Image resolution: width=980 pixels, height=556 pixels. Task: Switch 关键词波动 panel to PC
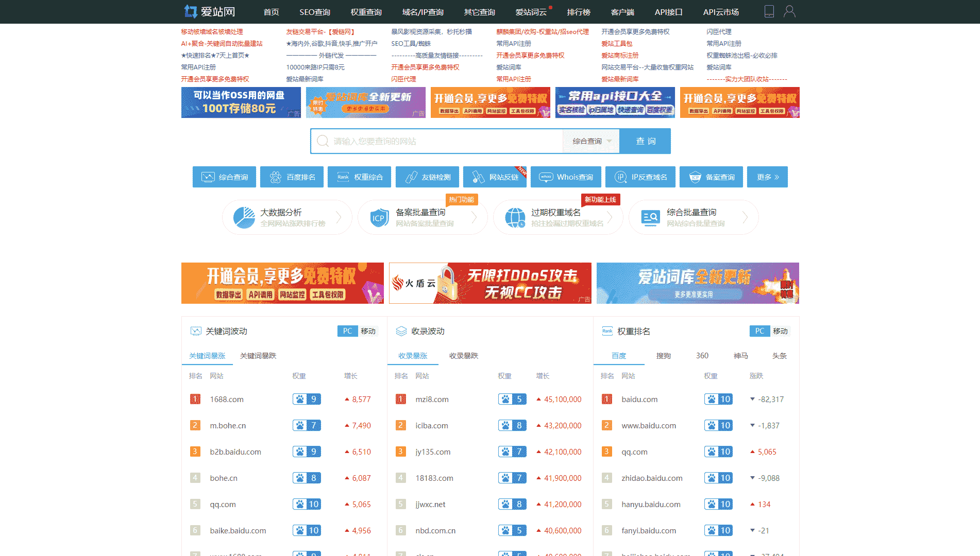point(348,331)
